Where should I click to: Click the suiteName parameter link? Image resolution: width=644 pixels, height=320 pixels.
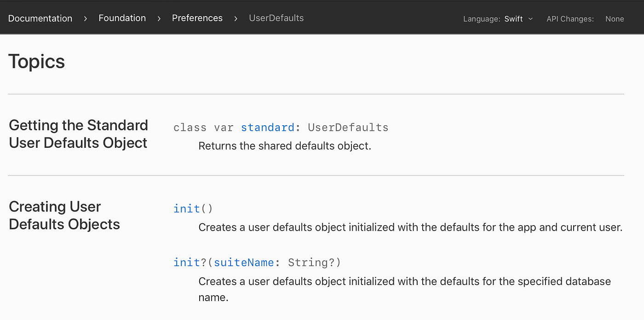[x=244, y=262]
